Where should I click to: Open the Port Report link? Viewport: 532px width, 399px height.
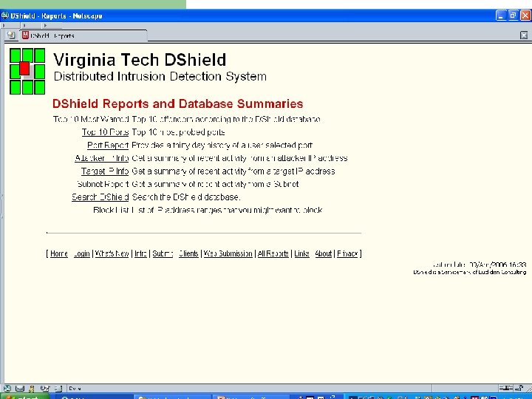coord(108,145)
